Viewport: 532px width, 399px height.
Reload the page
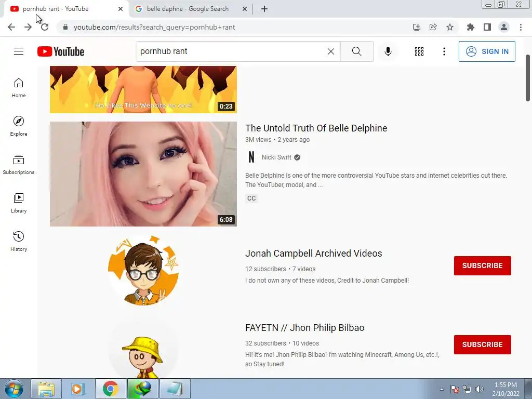(45, 27)
